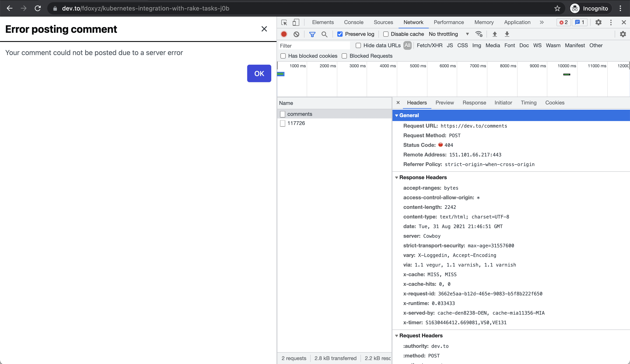The width and height of the screenshot is (630, 364).
Task: Open DevTools settings gear
Action: [598, 23]
